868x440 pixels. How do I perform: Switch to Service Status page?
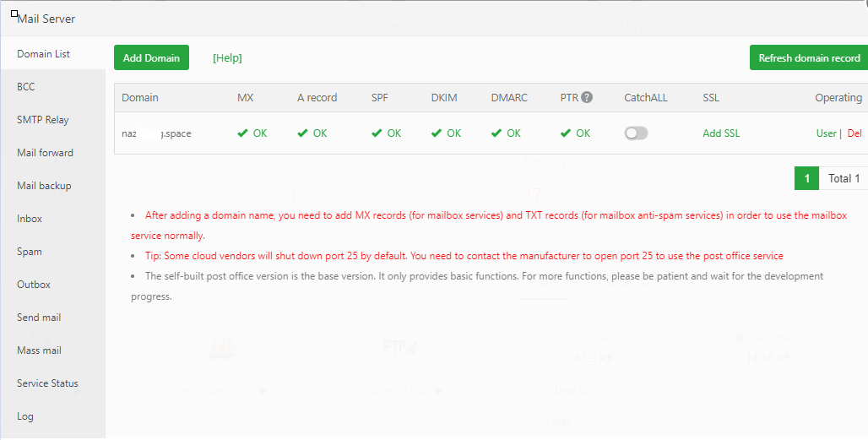pyautogui.click(x=47, y=383)
